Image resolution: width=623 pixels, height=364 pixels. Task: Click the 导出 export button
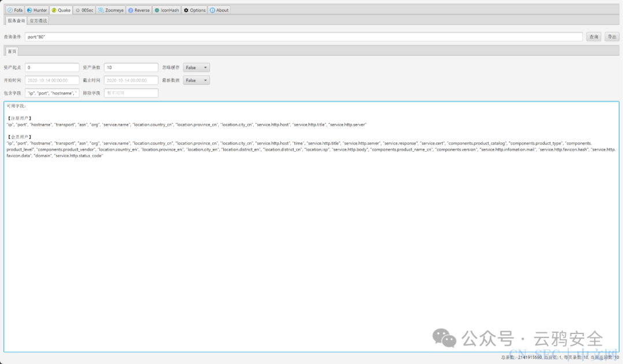tap(612, 36)
